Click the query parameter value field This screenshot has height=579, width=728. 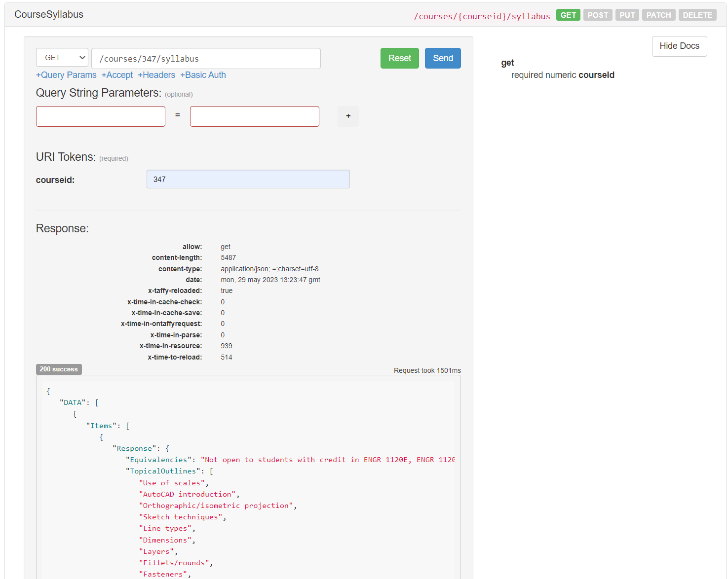(x=254, y=116)
